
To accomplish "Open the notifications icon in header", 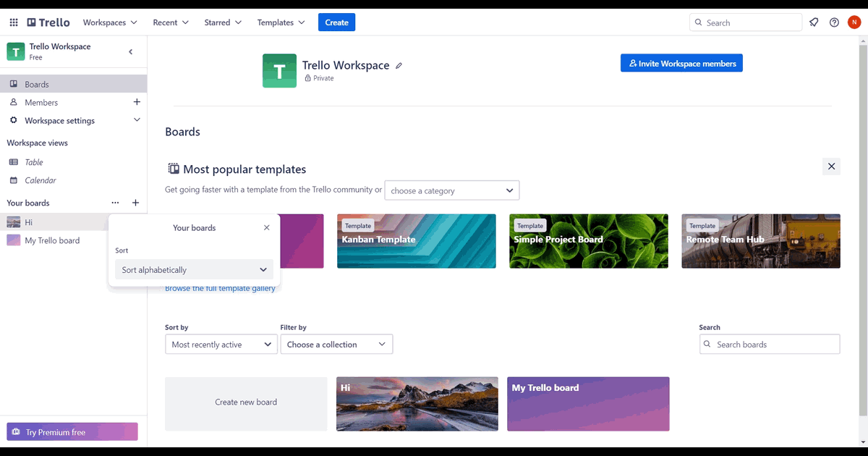I will (x=814, y=22).
